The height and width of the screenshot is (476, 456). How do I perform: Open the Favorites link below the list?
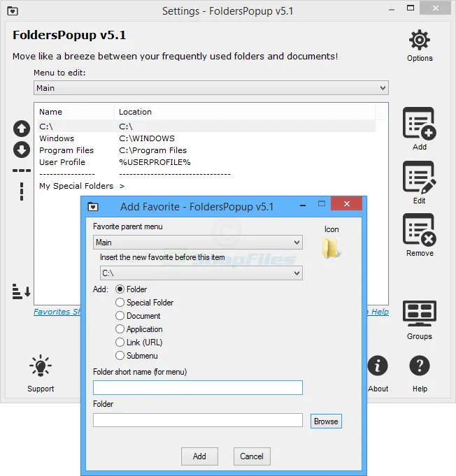click(57, 312)
